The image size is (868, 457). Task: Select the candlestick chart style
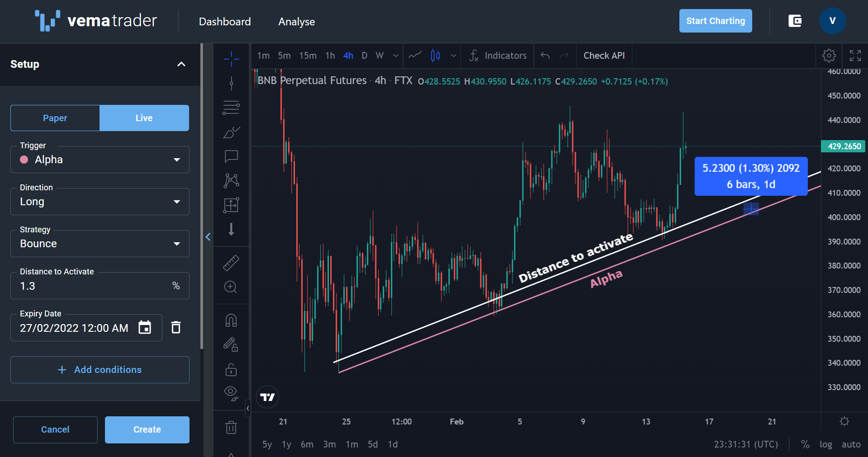[436, 56]
